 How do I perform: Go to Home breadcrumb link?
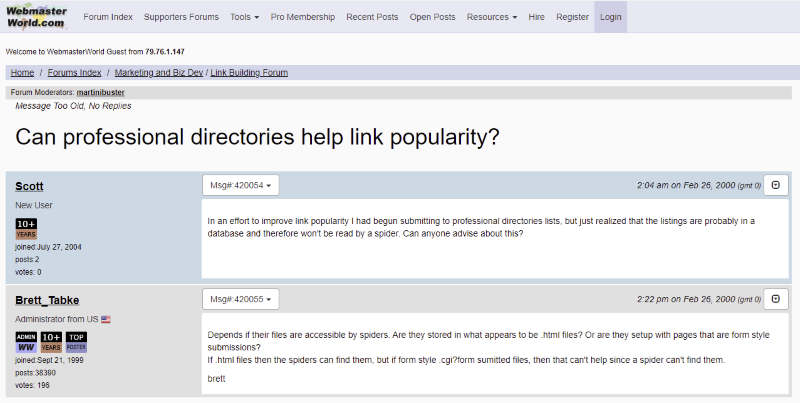tap(22, 72)
